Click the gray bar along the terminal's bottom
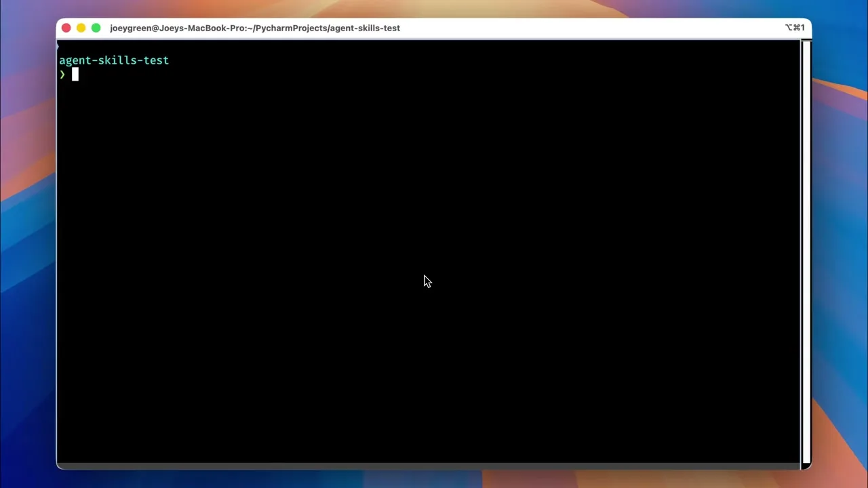 click(429, 466)
